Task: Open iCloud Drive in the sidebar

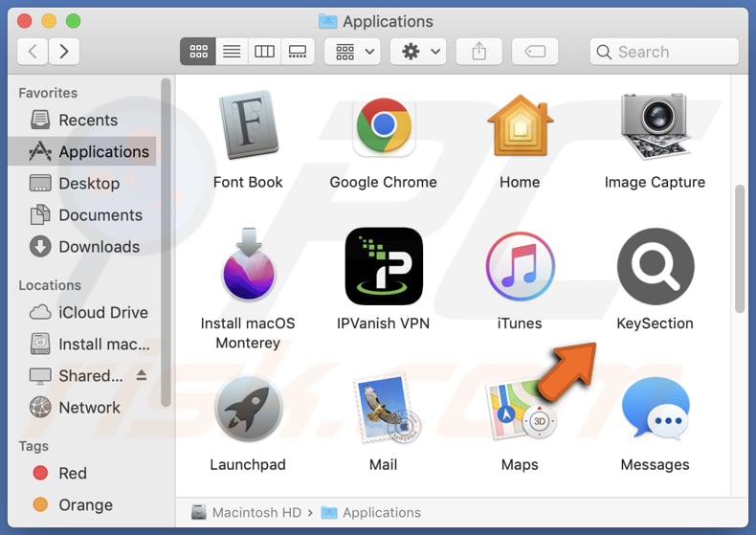Action: [x=82, y=312]
